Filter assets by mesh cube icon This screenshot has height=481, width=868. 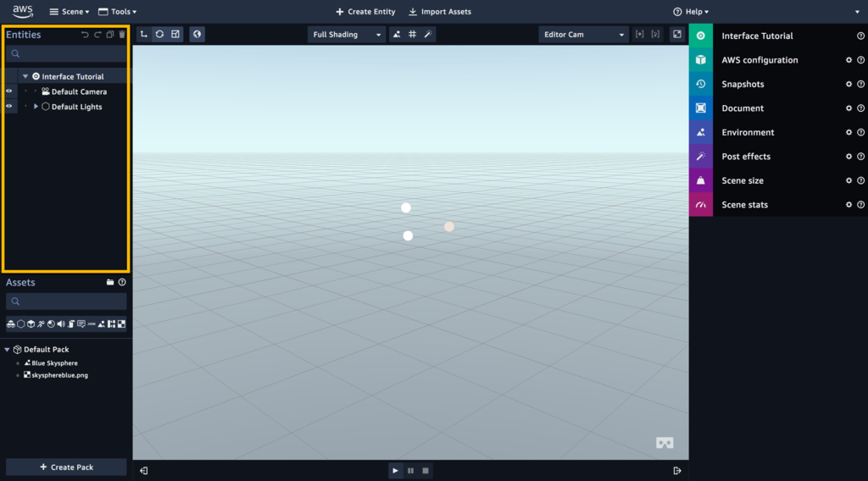[31, 324]
